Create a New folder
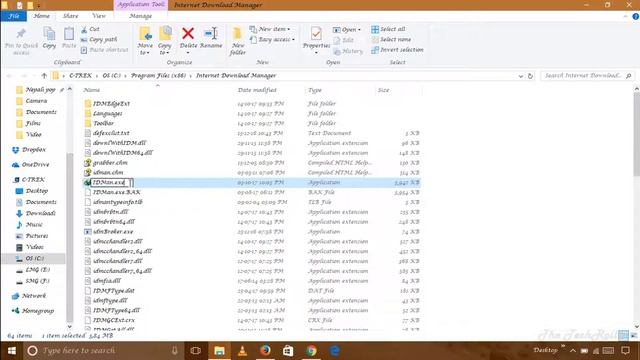Screen dimensions: 640x360 pyautogui.click(x=238, y=41)
